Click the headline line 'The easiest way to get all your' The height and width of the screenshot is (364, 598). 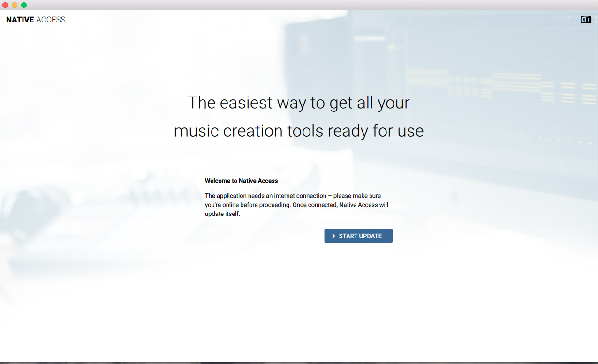tap(299, 103)
